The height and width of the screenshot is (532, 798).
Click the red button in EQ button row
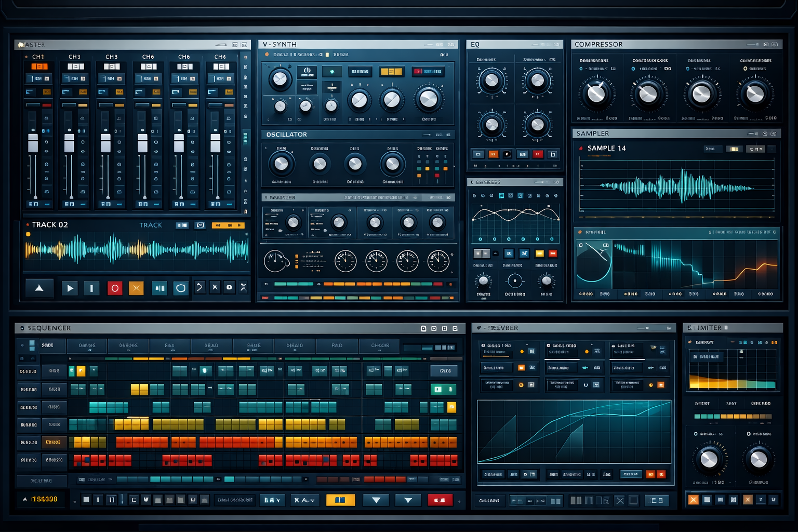pyautogui.click(x=538, y=154)
